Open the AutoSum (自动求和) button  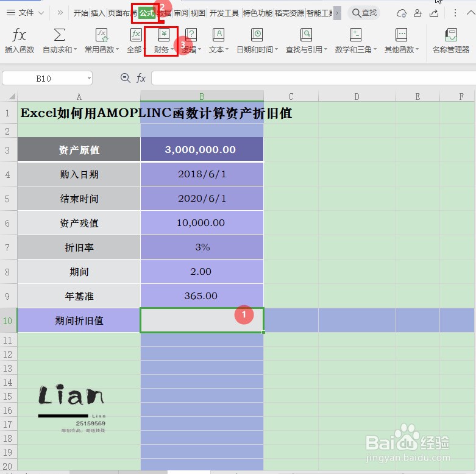click(60, 41)
